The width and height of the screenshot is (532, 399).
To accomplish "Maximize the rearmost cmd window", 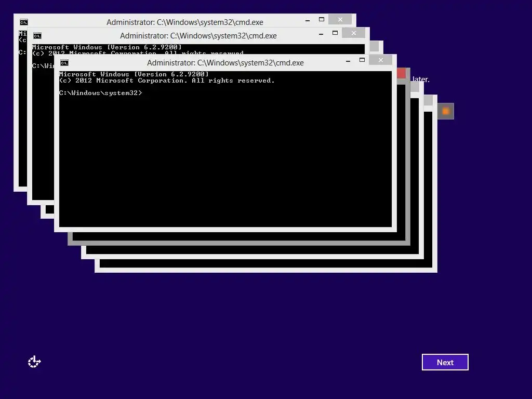I will (x=321, y=19).
